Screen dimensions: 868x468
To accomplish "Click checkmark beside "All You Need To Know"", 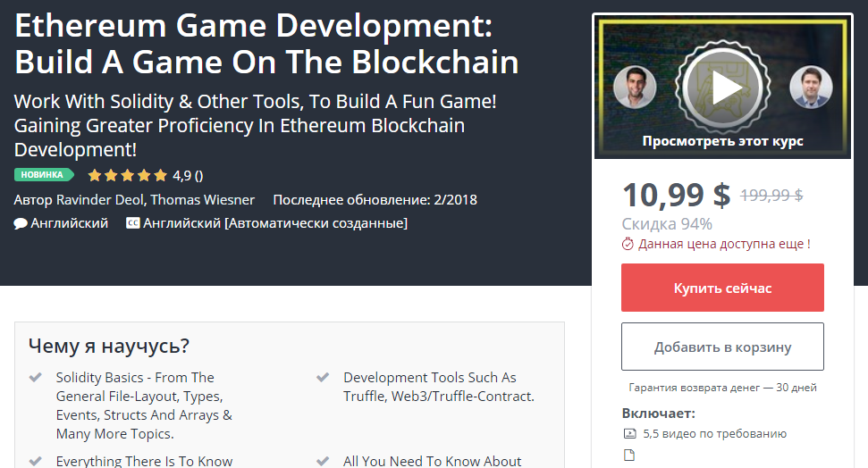I will [x=323, y=461].
